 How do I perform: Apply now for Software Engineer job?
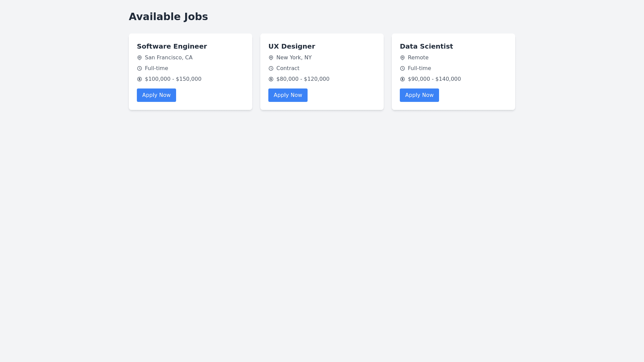coord(156,95)
